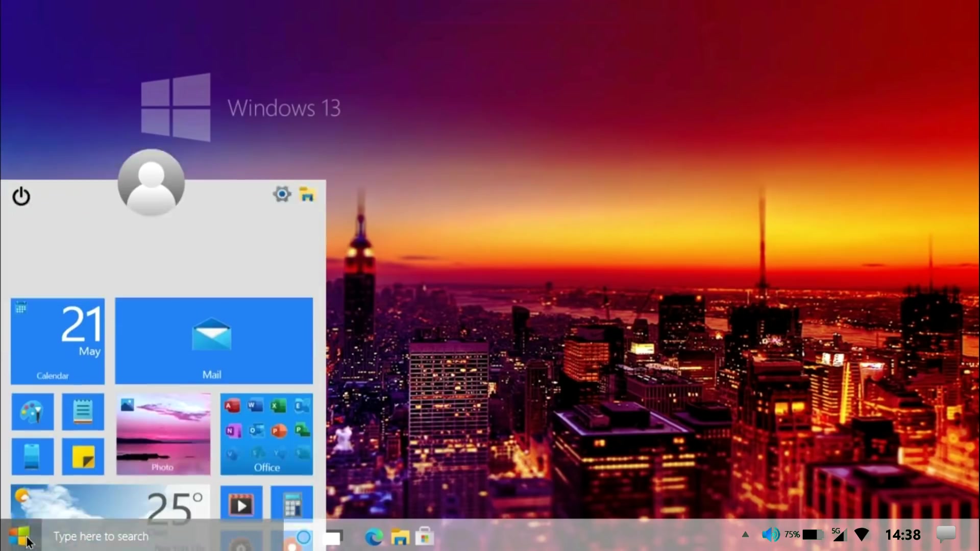This screenshot has height=551, width=980.
Task: Open the Your Phone tile
Action: pyautogui.click(x=32, y=457)
